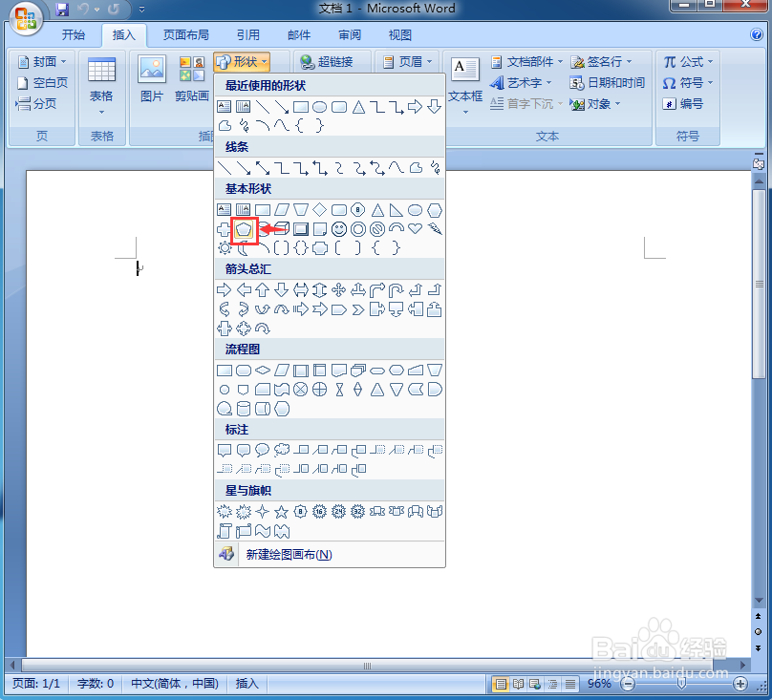Pick the five-point star shape
Image resolution: width=772 pixels, height=700 pixels.
coord(282,512)
